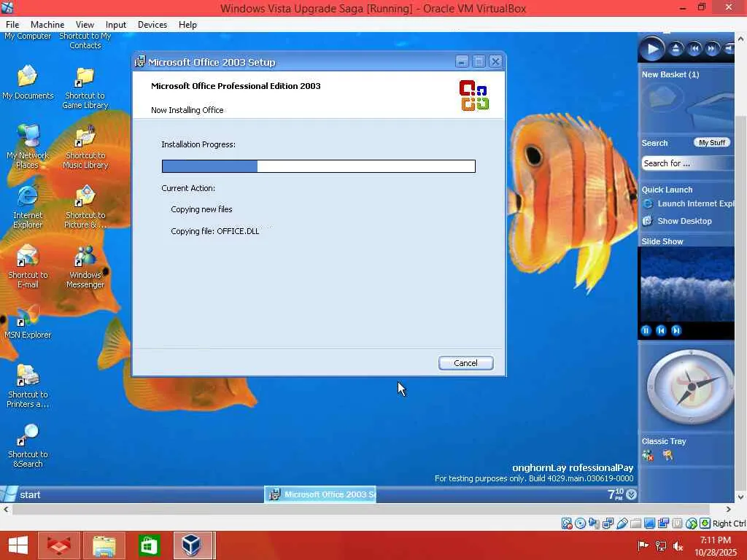Click the Slide Show picture thumbnail
Screen dimensions: 747x560
click(686, 284)
